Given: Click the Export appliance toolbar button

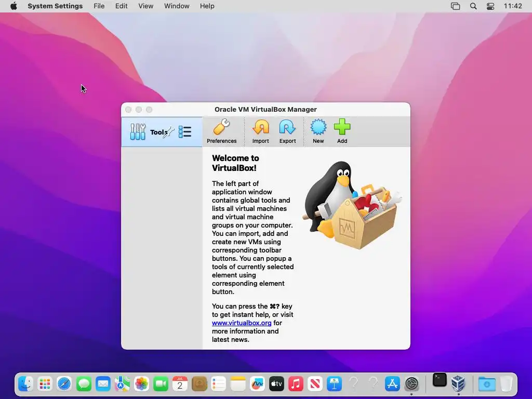Looking at the screenshot, I should tap(287, 131).
